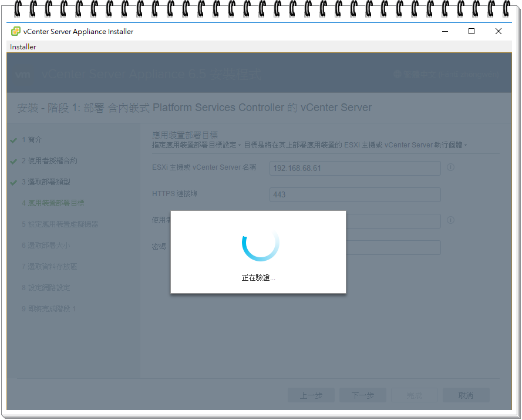Select step 3 選取部署類型
This screenshot has height=420, width=522.
46,182
